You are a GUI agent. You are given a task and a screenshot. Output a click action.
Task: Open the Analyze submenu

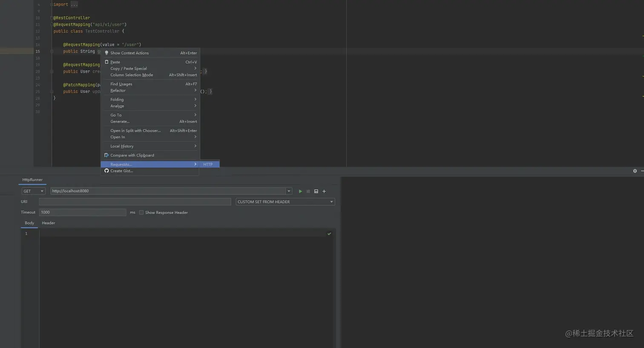pos(150,106)
